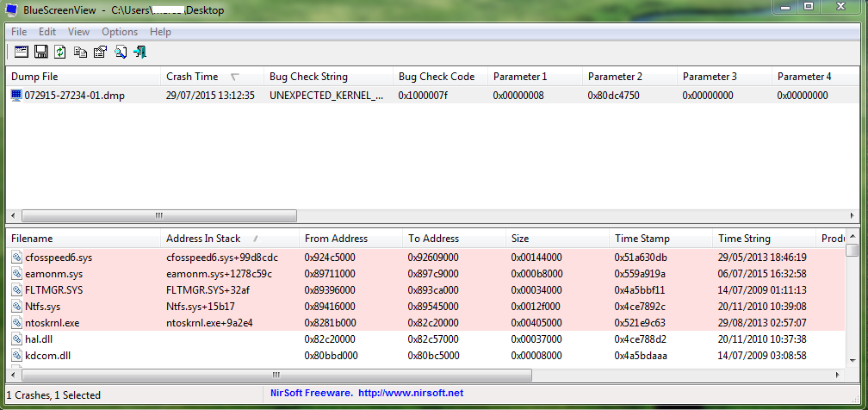This screenshot has height=410, width=868.
Task: Click the 0x80dc4750 parameter 2 value
Action: pos(613,96)
